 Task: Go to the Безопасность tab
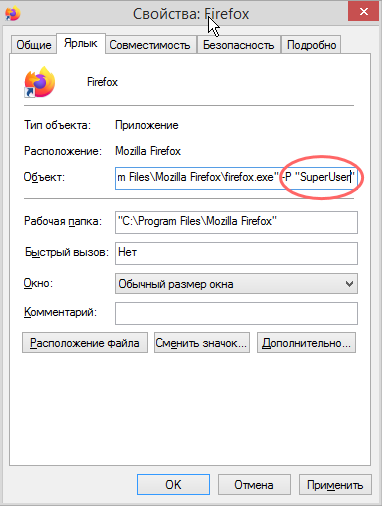tap(238, 45)
